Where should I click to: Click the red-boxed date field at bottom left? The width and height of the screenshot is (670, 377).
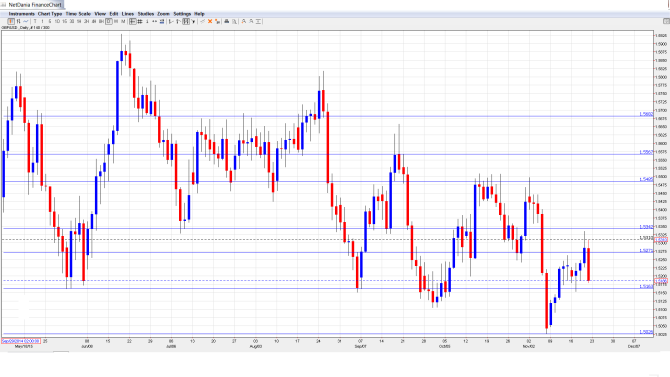tap(21, 341)
